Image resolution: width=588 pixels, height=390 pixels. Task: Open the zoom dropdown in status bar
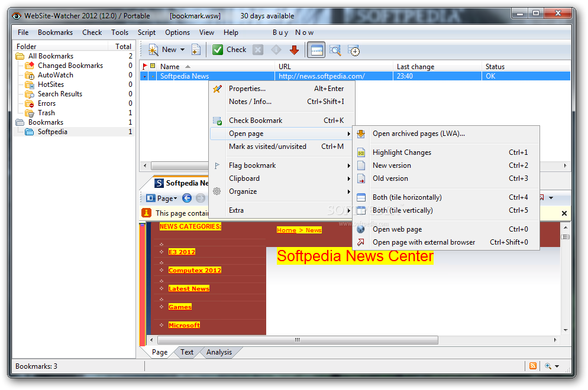pyautogui.click(x=557, y=366)
